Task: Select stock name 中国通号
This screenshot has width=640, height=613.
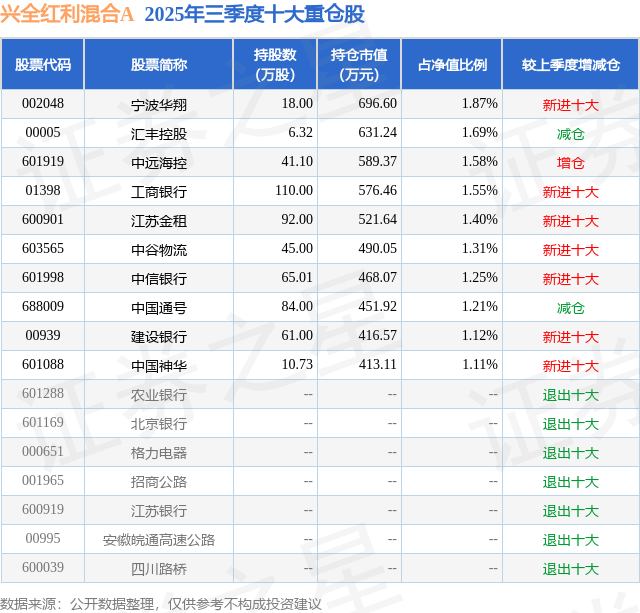Action: 159,308
